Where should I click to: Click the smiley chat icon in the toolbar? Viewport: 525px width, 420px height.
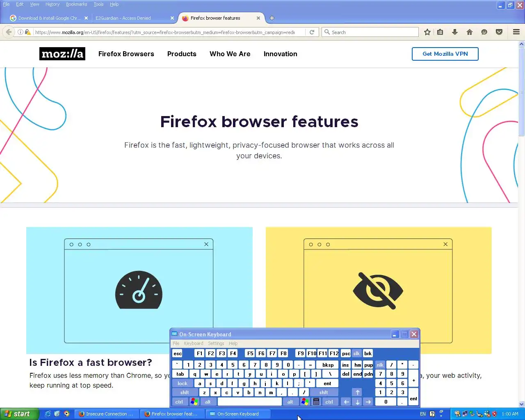tap(484, 32)
